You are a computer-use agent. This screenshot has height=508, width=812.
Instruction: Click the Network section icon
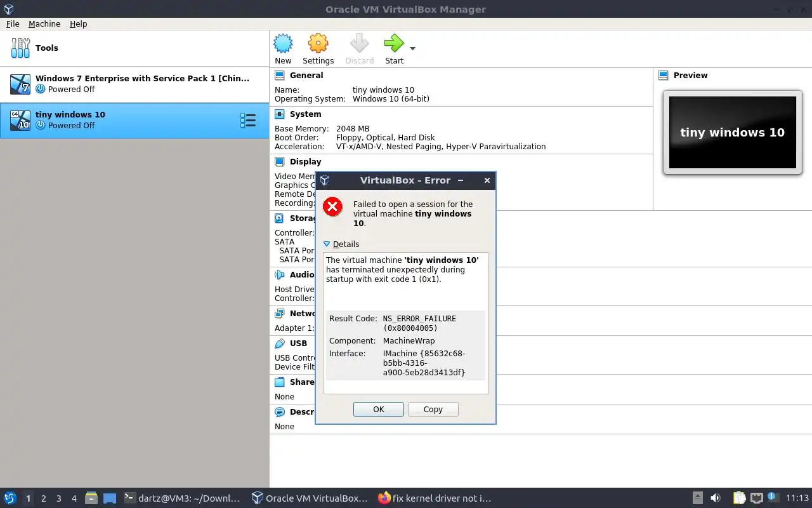click(279, 314)
